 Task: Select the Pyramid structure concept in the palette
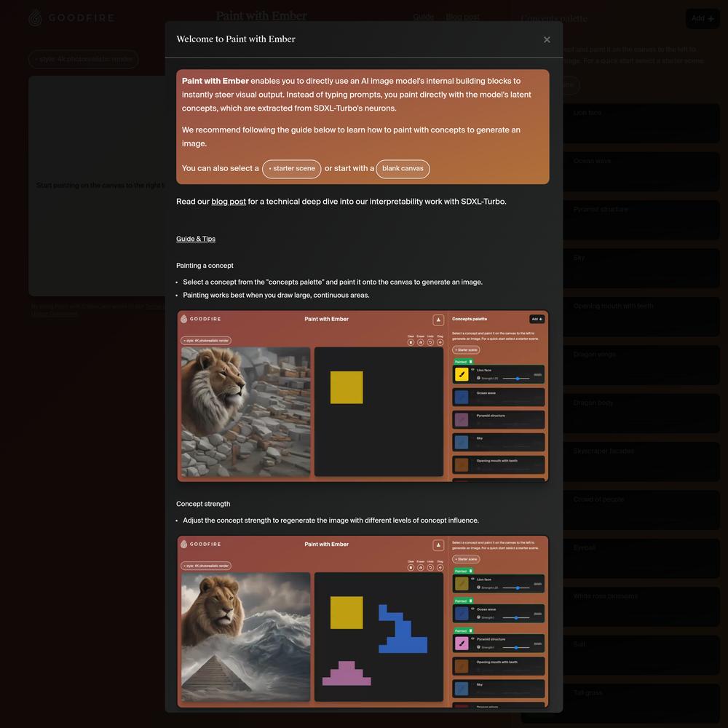pyautogui.click(x=641, y=220)
